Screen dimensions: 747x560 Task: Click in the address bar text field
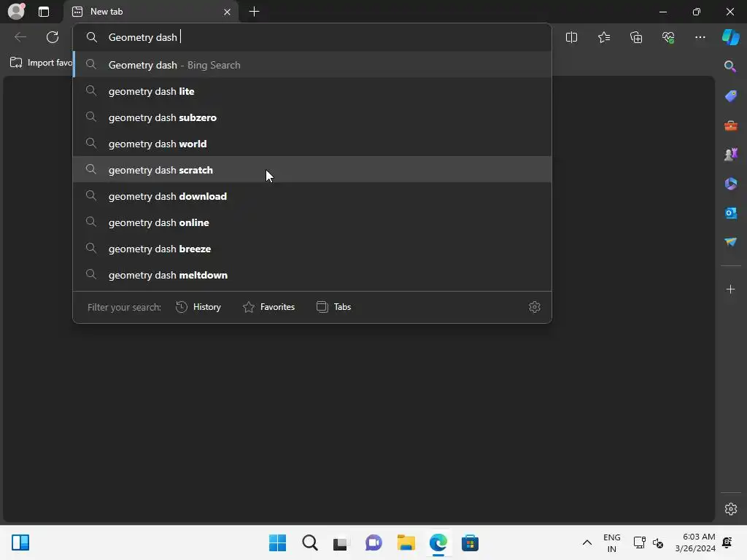[312, 37]
